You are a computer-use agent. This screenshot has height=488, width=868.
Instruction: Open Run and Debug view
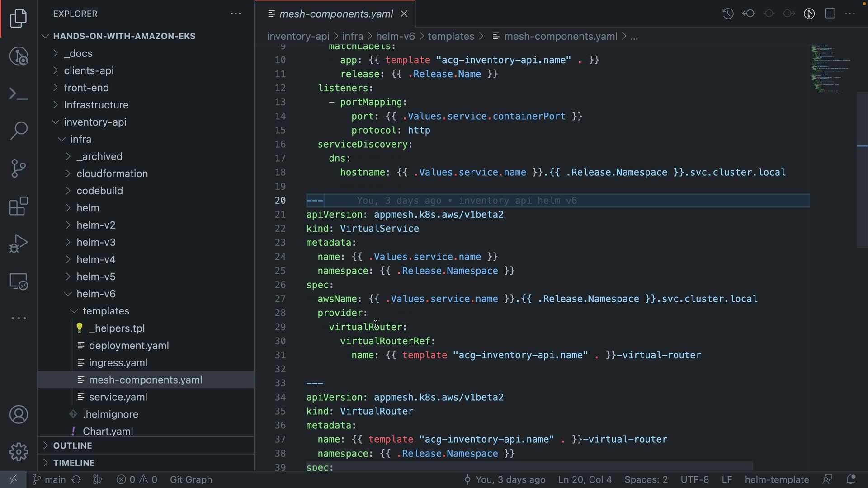click(x=19, y=244)
